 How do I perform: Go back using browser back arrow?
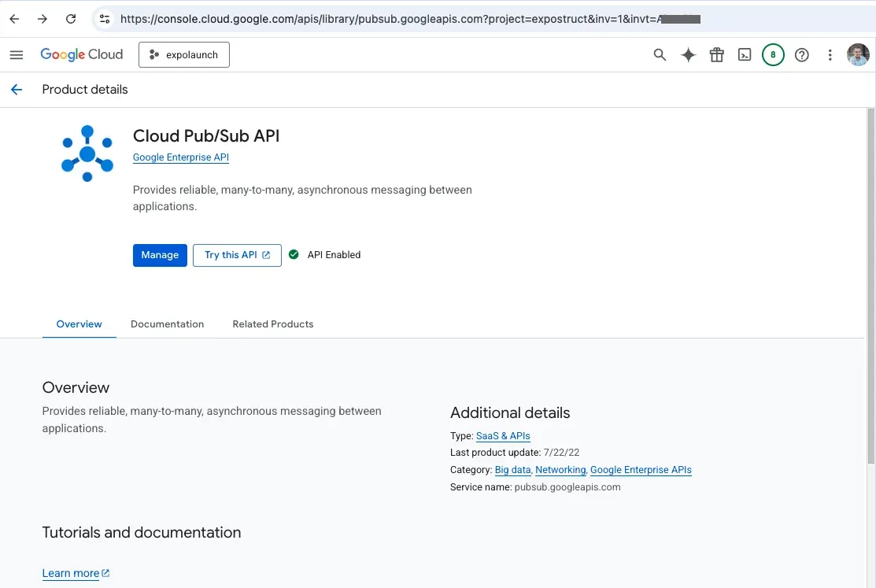pos(14,19)
